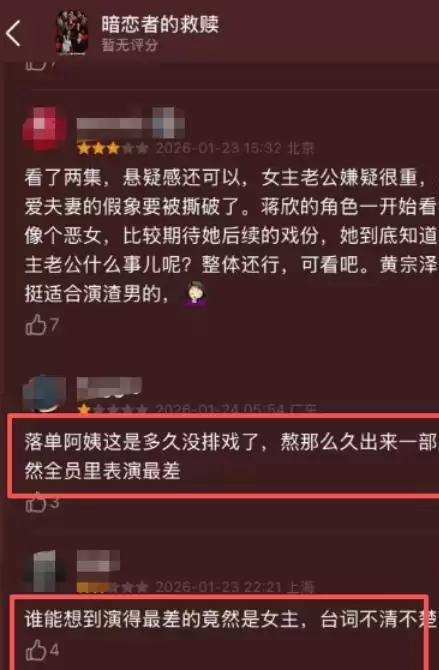Open the avatar of the one-star reviewer
This screenshot has width=439, height=670.
[45, 394]
